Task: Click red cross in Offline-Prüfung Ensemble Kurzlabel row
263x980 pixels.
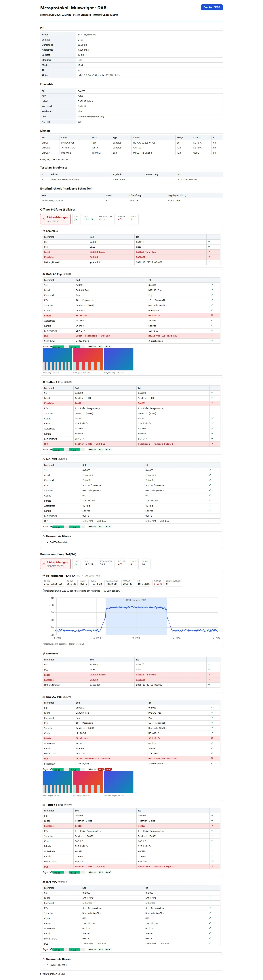Action: coord(209,257)
